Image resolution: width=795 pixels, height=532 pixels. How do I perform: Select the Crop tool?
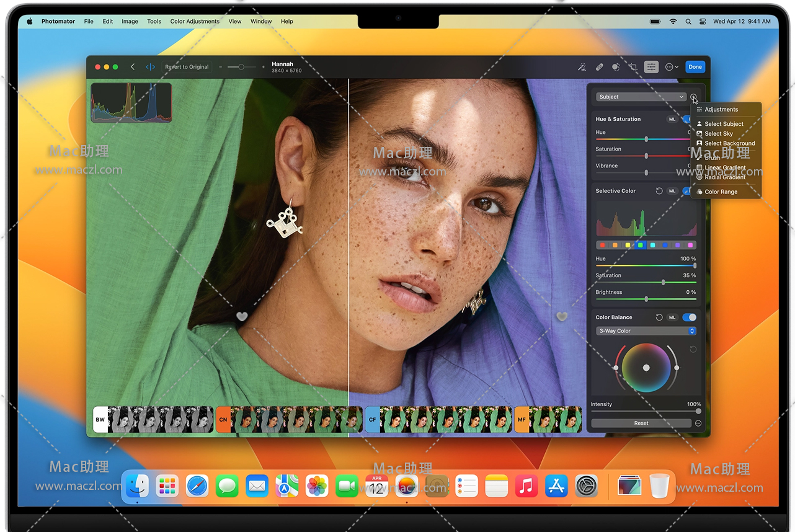pos(633,67)
